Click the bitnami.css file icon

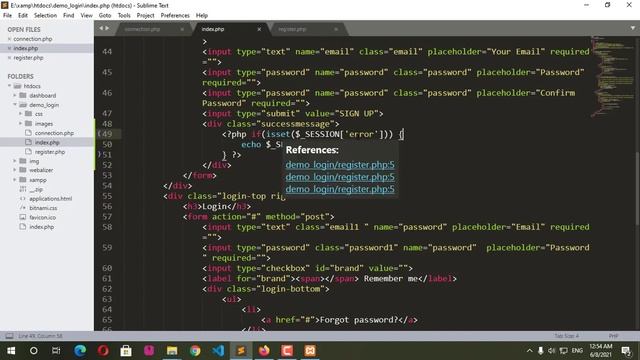(x=23, y=208)
